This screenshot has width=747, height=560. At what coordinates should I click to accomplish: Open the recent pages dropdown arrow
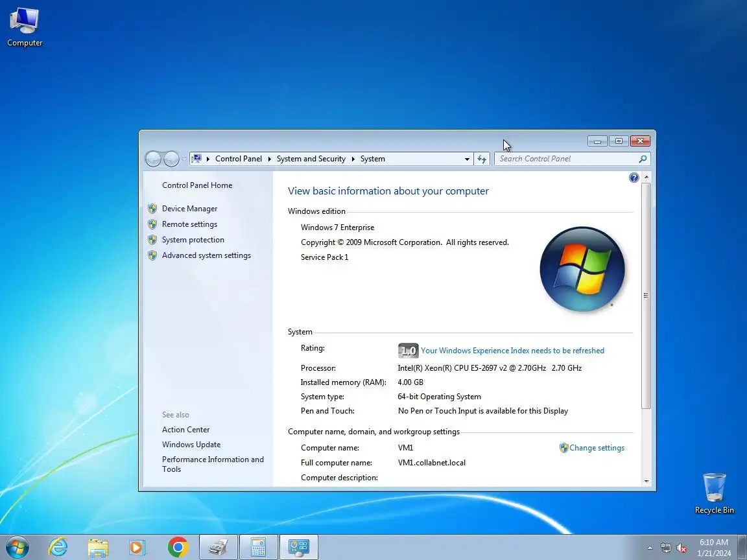pos(184,159)
